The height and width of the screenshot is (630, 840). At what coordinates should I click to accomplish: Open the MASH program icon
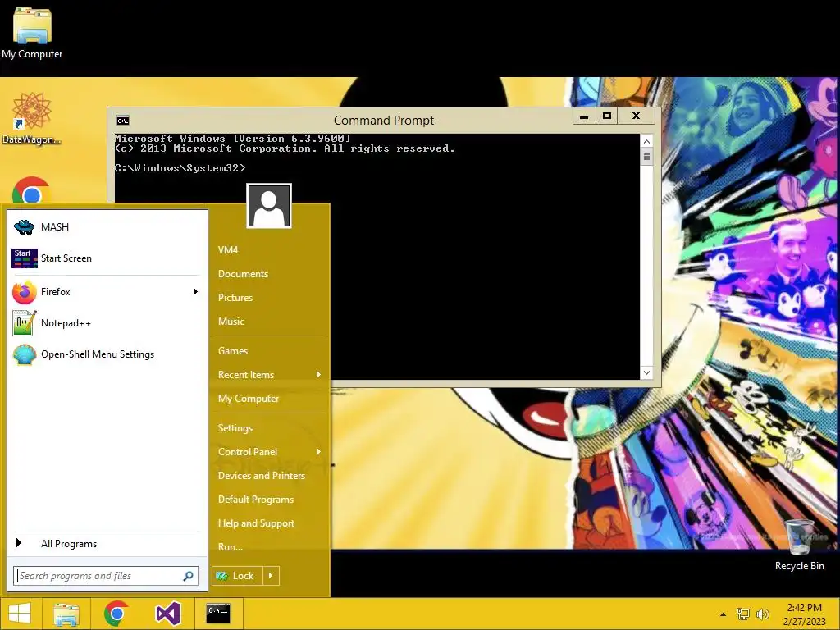pyautogui.click(x=25, y=226)
